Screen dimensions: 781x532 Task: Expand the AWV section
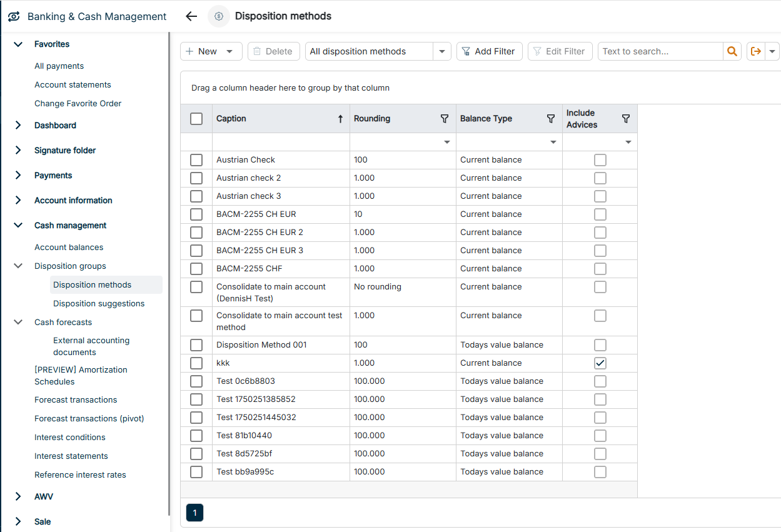coord(18,497)
